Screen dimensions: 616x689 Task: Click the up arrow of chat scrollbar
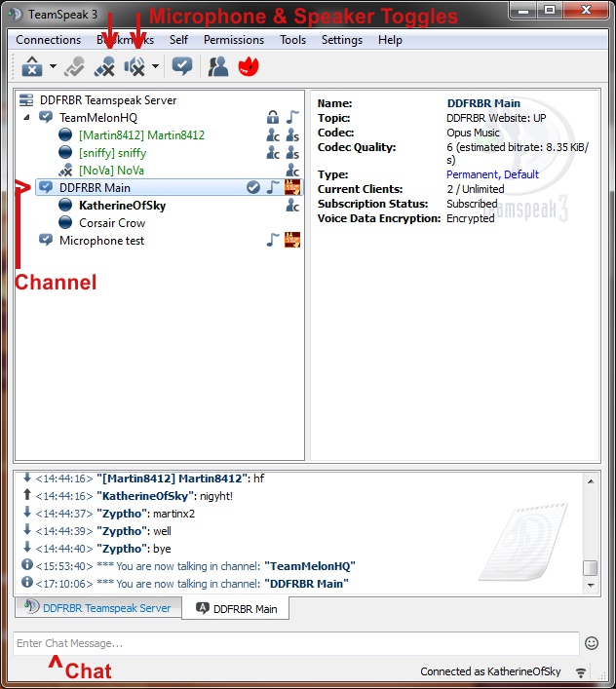coord(591,481)
